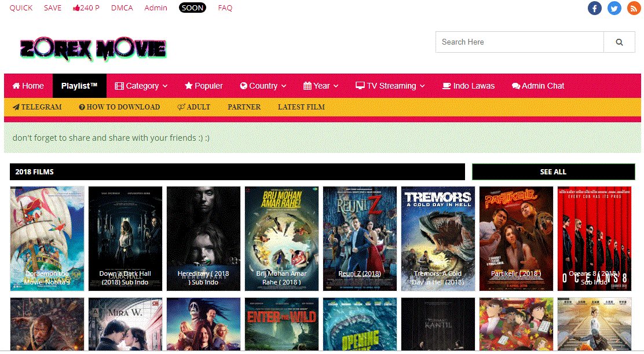Open the TELEGRAM submenu link
Screen dimensions: 644x354
tap(38, 107)
